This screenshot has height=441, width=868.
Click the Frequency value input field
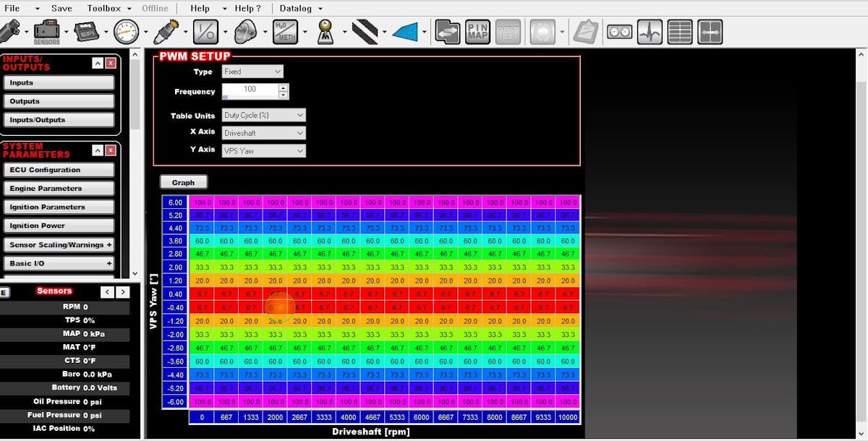point(250,90)
